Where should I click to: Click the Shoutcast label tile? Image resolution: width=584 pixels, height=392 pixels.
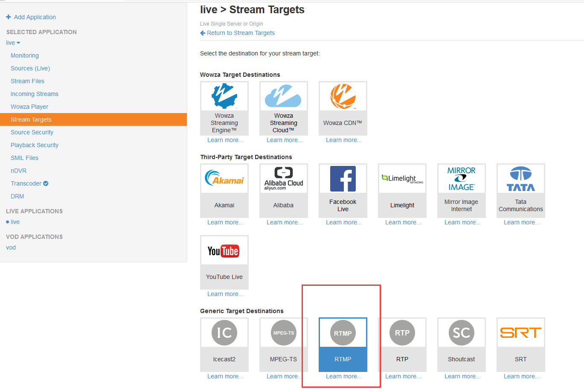tap(462, 359)
